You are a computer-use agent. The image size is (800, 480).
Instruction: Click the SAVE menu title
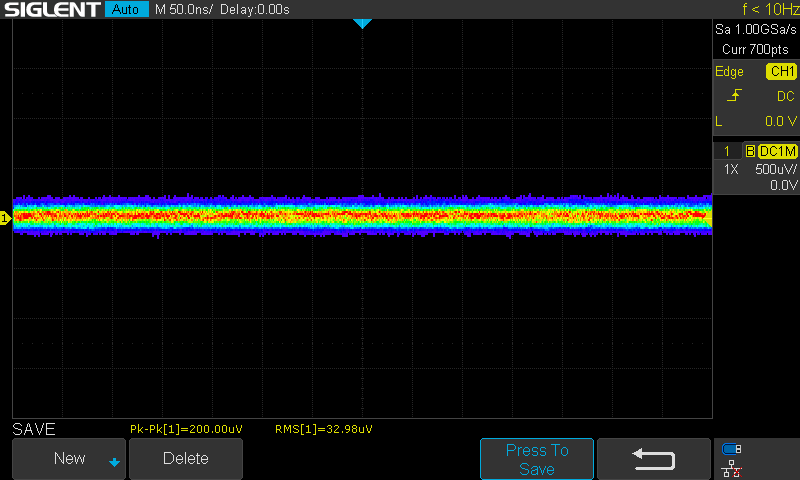pyautogui.click(x=34, y=429)
